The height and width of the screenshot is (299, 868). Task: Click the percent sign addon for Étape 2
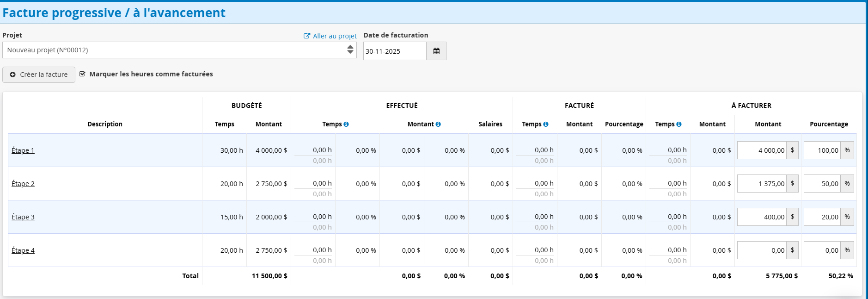point(847,184)
